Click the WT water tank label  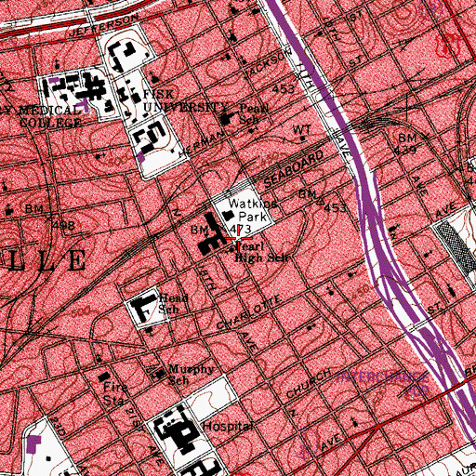[302, 129]
